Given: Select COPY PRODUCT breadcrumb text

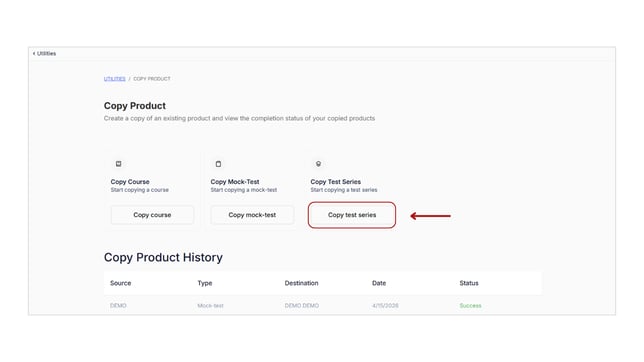Looking at the screenshot, I should pos(152,78).
